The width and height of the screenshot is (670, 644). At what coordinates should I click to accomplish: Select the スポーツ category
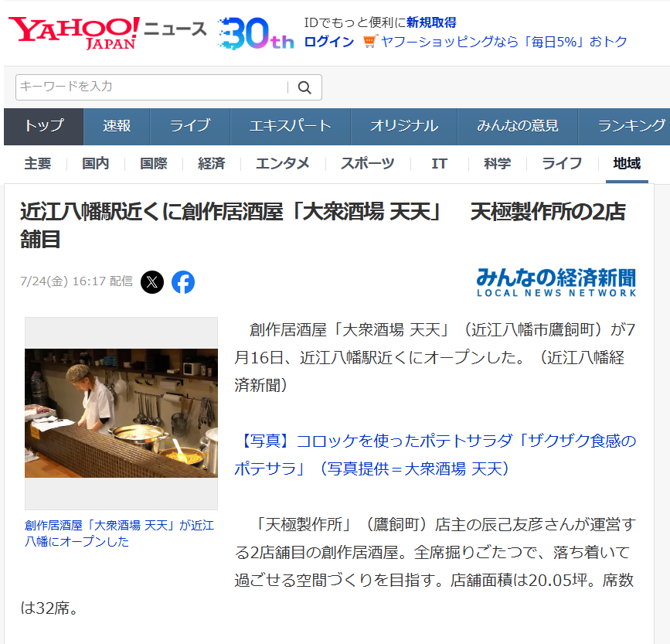click(368, 164)
